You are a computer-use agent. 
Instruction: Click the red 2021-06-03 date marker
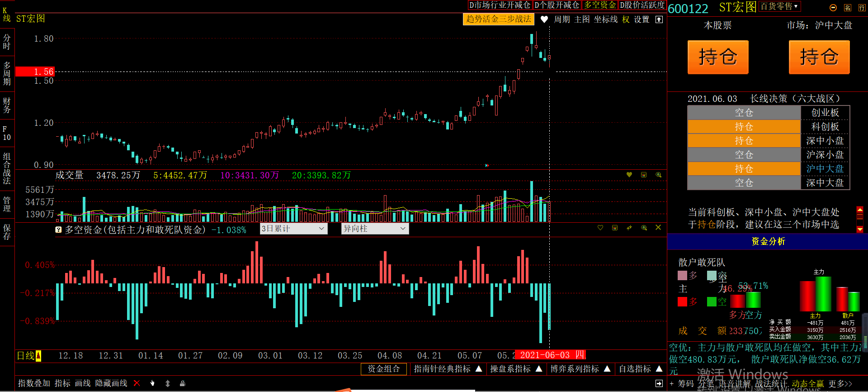coord(550,355)
